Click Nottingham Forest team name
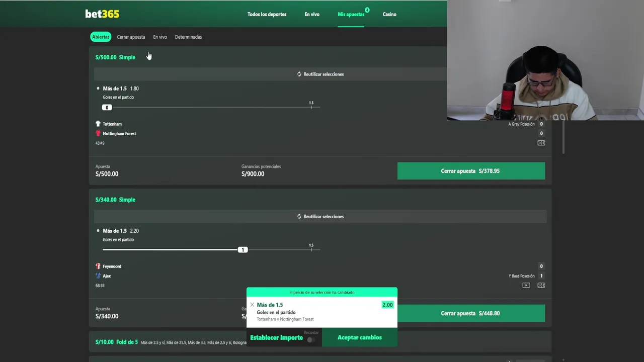The width and height of the screenshot is (644, 362). [119, 133]
